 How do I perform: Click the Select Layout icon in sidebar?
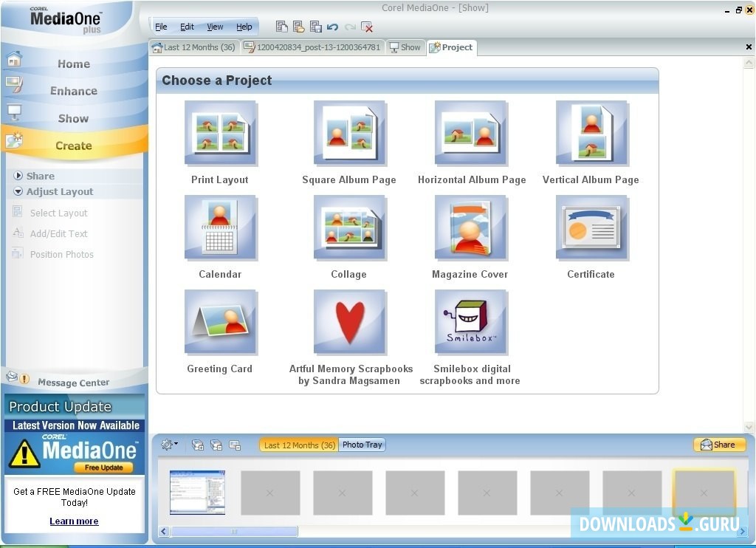pos(18,211)
